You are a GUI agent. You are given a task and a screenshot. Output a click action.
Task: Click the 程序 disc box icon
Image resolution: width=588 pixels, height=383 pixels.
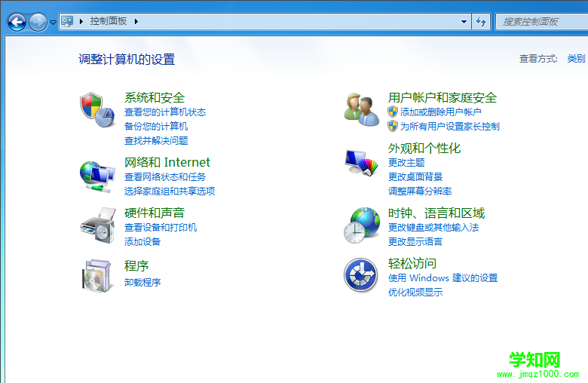(97, 276)
